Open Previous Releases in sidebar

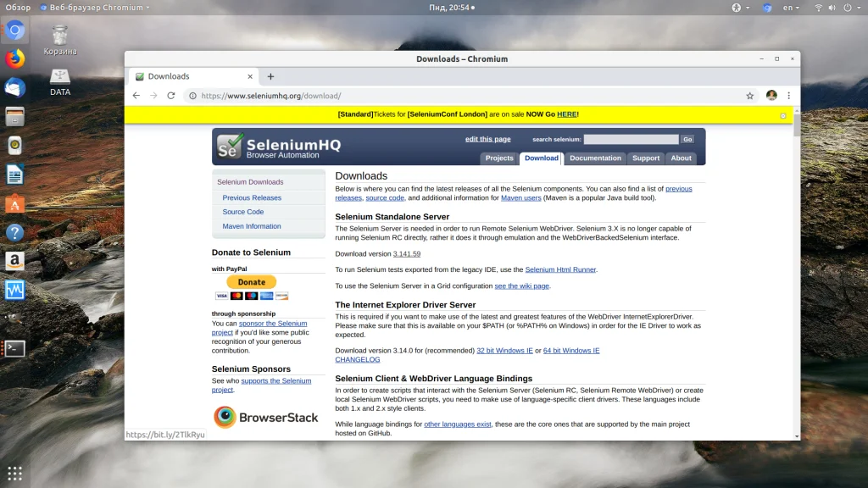[x=252, y=197]
